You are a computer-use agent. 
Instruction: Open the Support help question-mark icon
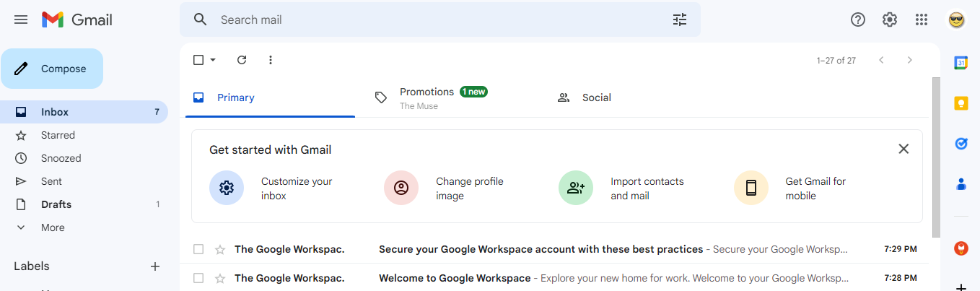tap(858, 19)
